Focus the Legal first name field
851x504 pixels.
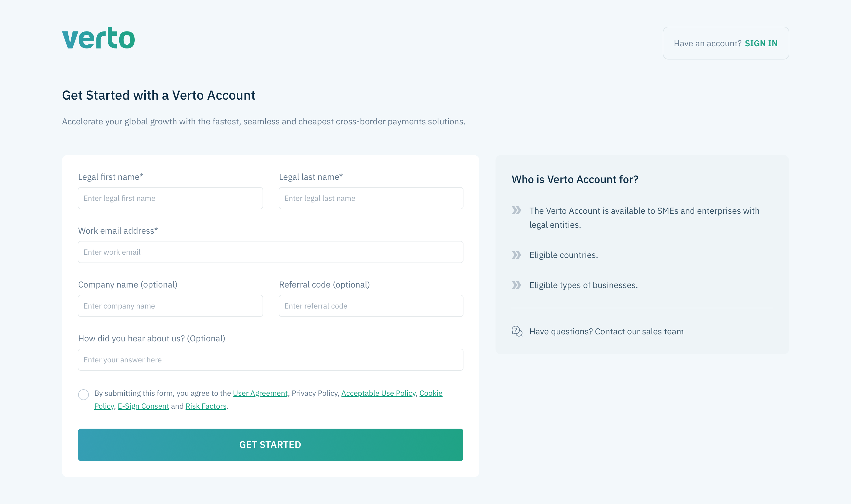coord(170,198)
